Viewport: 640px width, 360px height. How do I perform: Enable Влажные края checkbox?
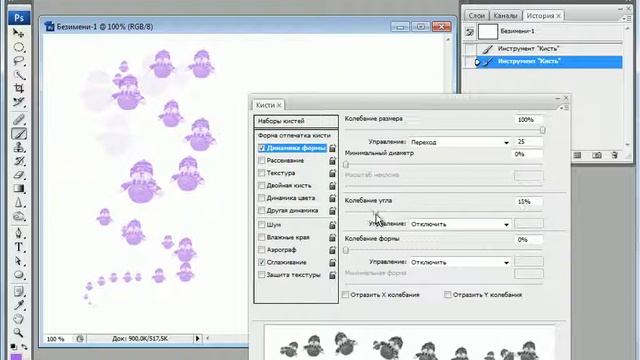pos(262,237)
